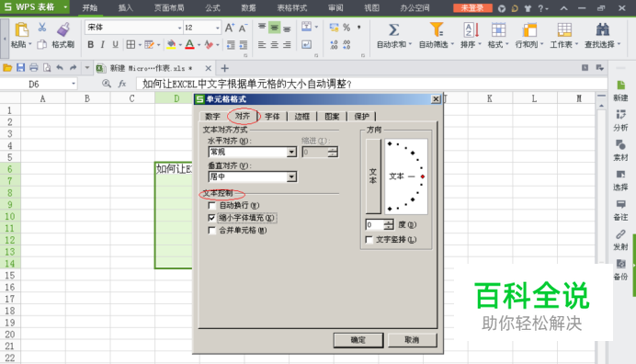Click the red orientation dial marker
Viewport: 636px width, 364px height.
click(x=423, y=176)
